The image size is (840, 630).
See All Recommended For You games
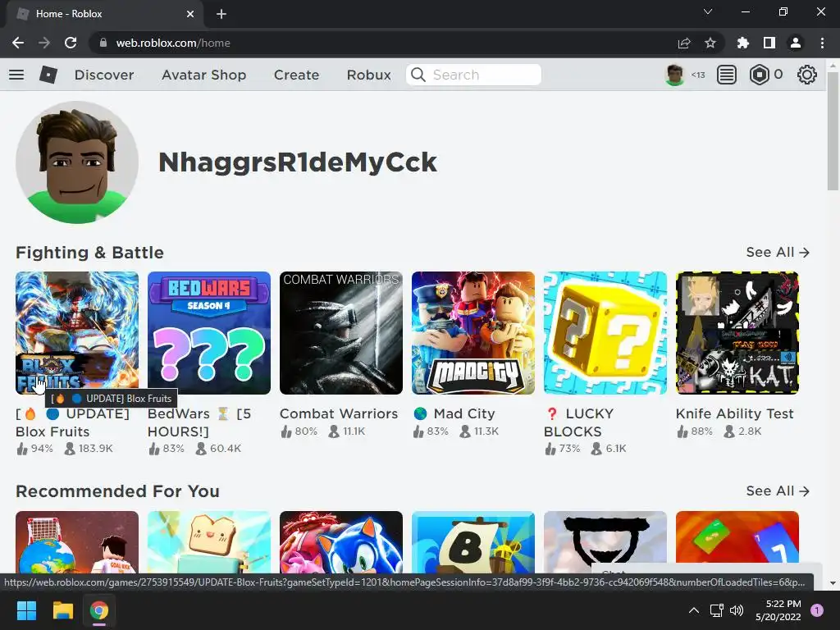(778, 491)
